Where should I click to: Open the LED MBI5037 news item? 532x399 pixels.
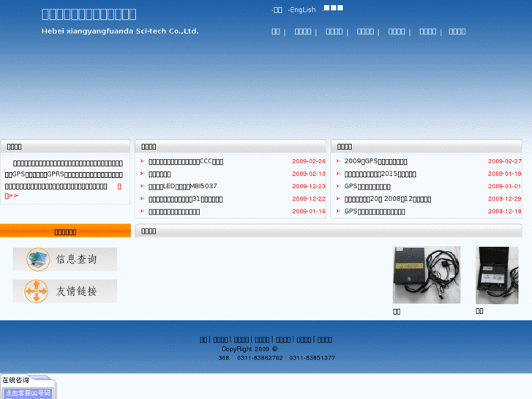click(x=182, y=187)
